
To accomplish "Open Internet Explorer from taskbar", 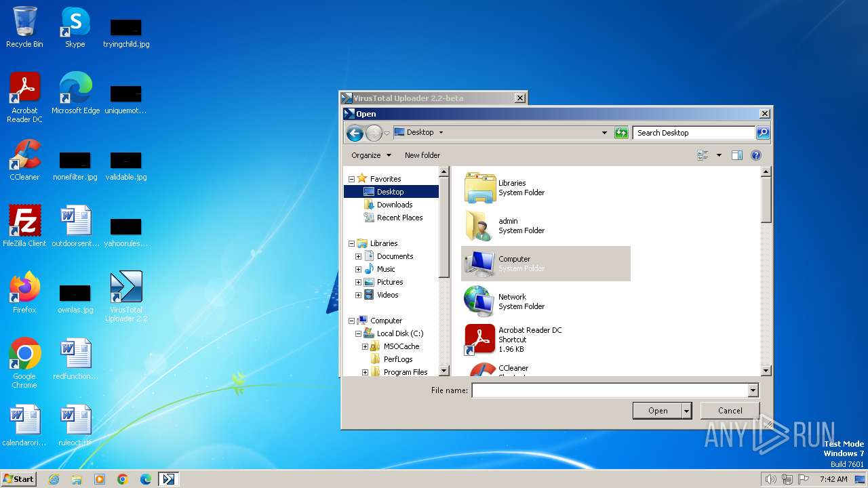I will pos(54,479).
